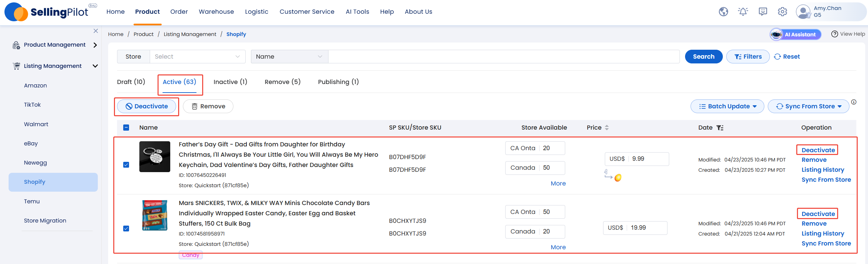Open the Warehouse top menu
The height and width of the screenshot is (264, 868).
pos(216,12)
